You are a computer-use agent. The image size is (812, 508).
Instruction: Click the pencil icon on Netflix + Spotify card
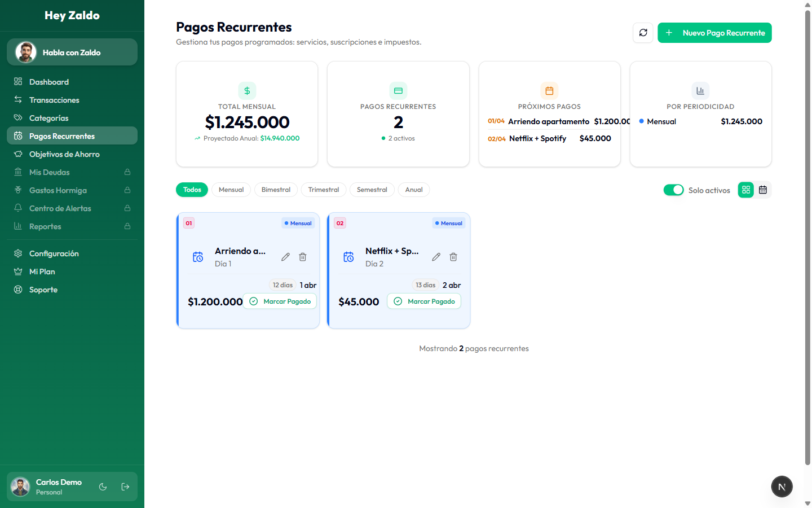click(x=436, y=257)
